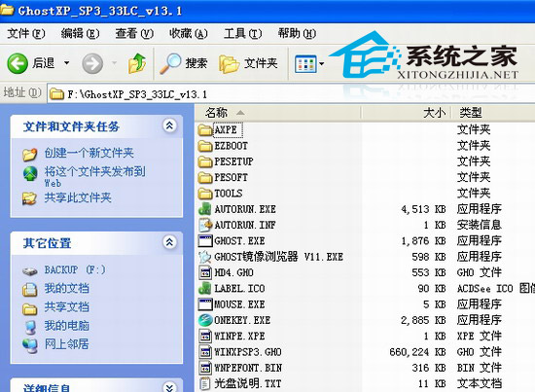This screenshot has height=392, width=535.
Task: Select the MOUSE.EXE file icon
Action: [205, 304]
